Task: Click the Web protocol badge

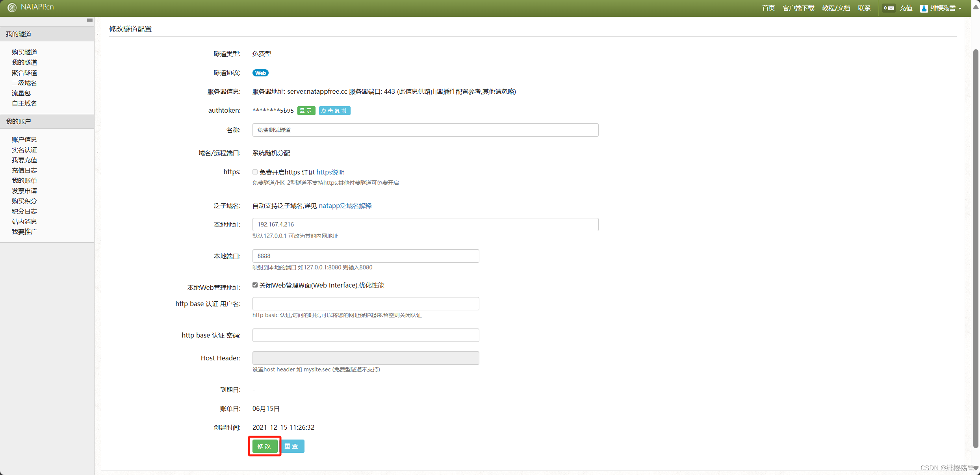Action: point(260,73)
